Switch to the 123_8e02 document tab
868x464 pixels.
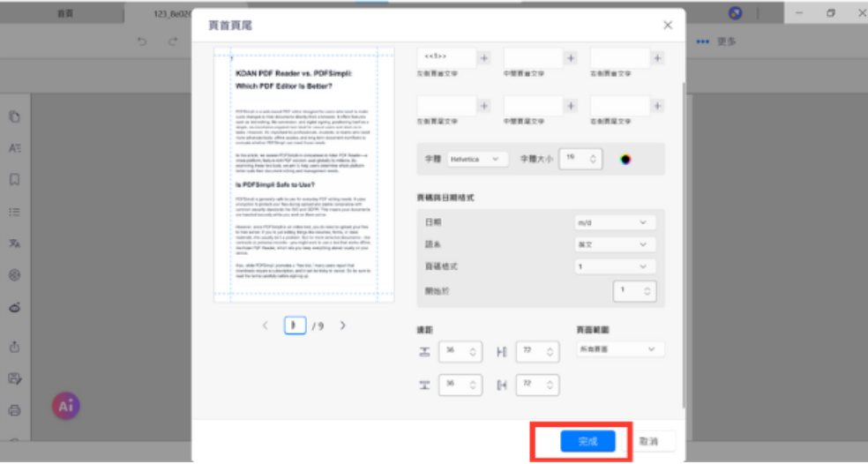coord(172,14)
